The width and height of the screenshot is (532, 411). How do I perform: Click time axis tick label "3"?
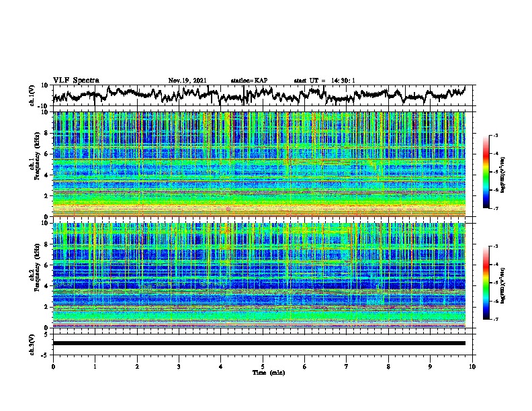179,367
